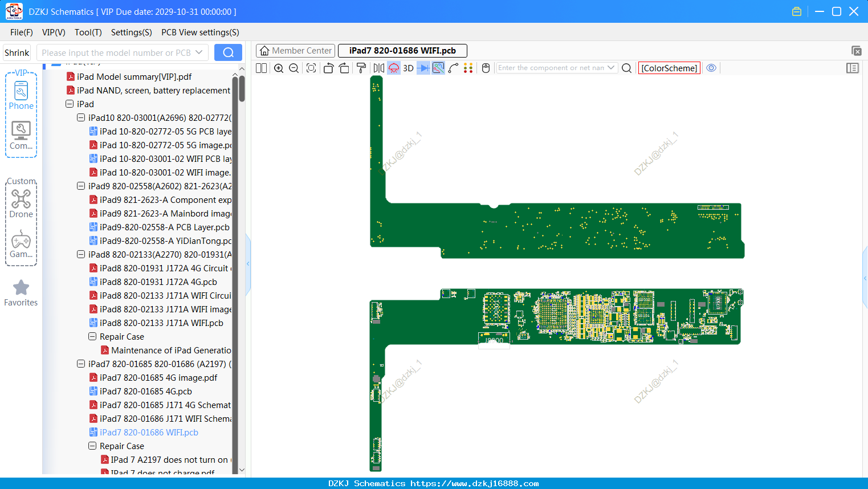The image size is (868, 489).
Task: Toggle the net routing display icon
Action: [438, 68]
